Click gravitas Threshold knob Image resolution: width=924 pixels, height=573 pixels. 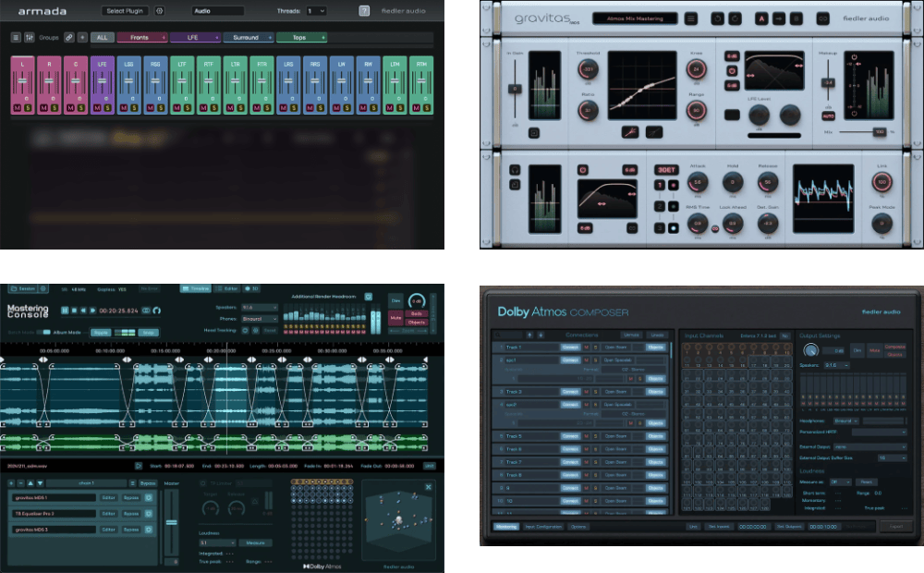tap(588, 69)
